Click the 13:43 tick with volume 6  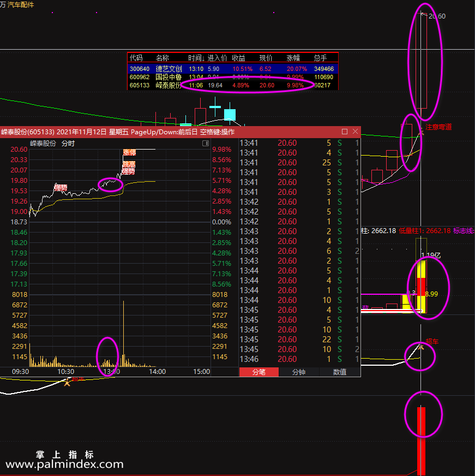click(x=299, y=251)
